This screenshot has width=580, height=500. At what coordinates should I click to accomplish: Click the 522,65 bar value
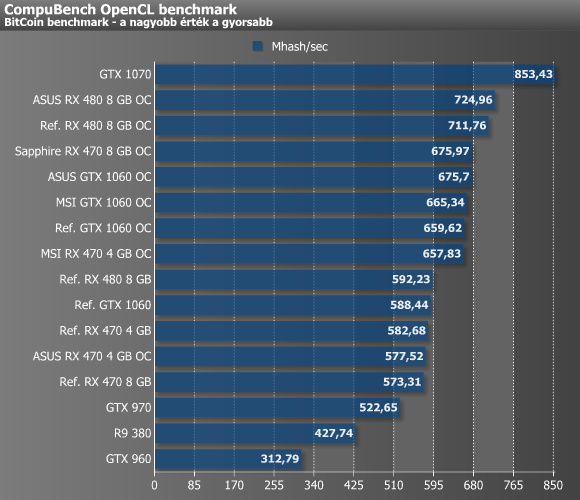point(378,408)
